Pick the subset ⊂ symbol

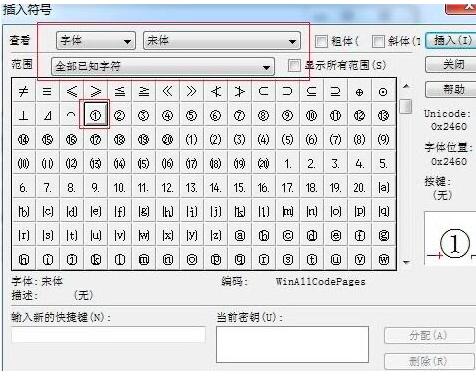point(263,91)
